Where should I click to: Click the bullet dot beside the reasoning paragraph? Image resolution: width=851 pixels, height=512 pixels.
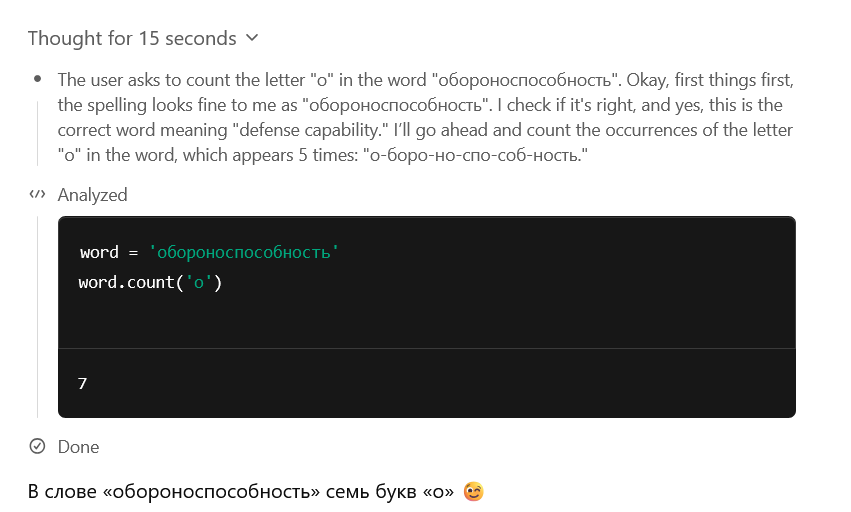(x=37, y=79)
